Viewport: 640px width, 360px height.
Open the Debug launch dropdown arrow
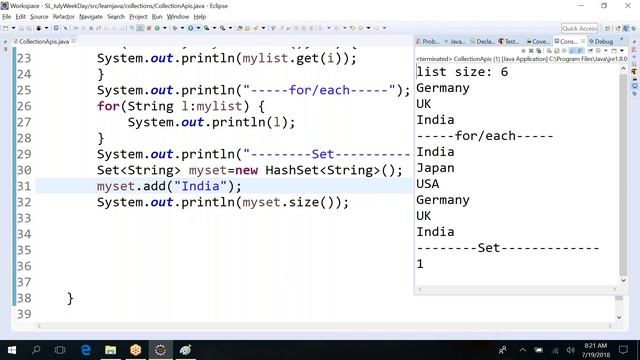point(182,28)
